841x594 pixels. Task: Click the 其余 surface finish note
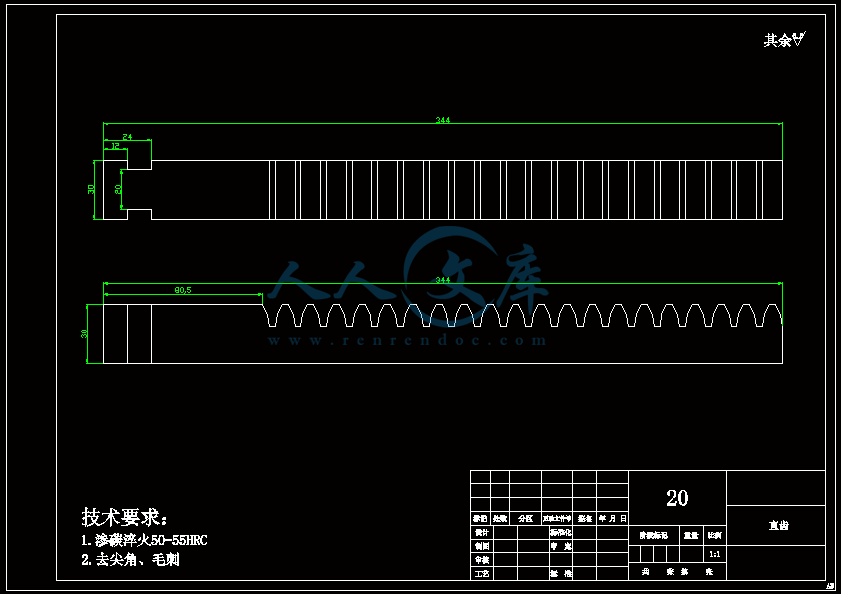click(x=785, y=39)
